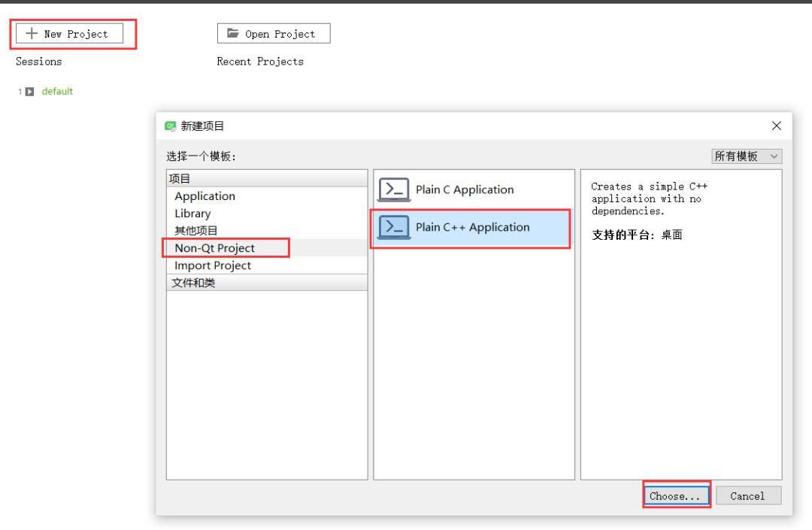This screenshot has width=812, height=530.
Task: Click the 项目 category header
Action: point(267,179)
